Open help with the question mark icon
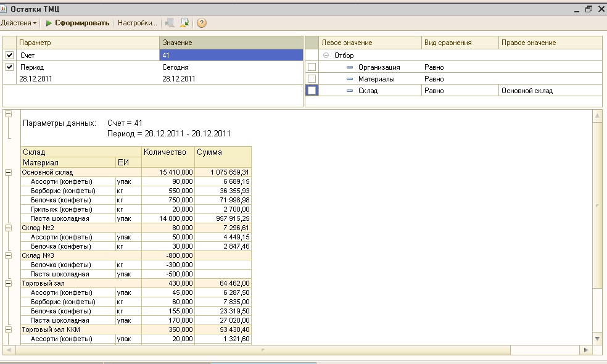607x364 pixels. pyautogui.click(x=201, y=23)
